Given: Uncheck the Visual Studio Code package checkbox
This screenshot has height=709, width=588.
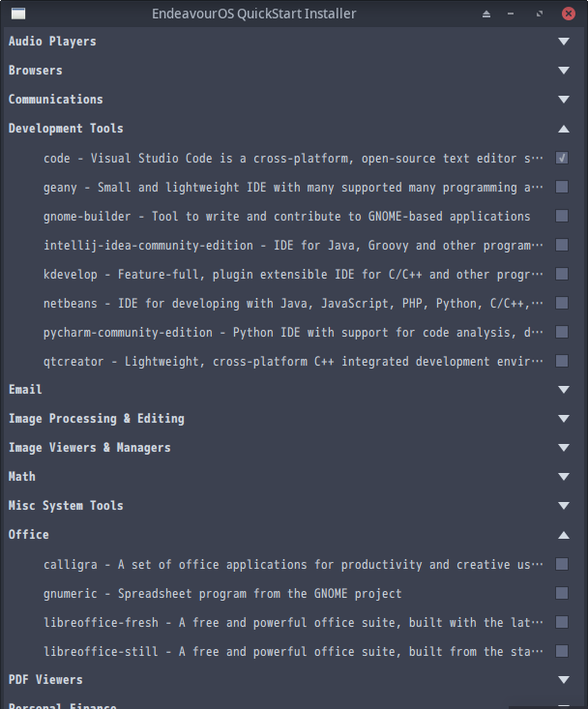Looking at the screenshot, I should (562, 158).
